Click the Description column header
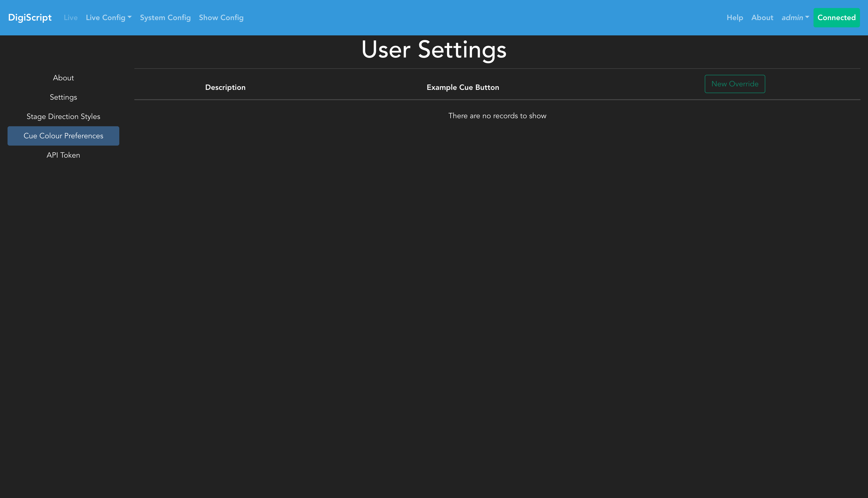This screenshot has height=498, width=868. point(225,87)
